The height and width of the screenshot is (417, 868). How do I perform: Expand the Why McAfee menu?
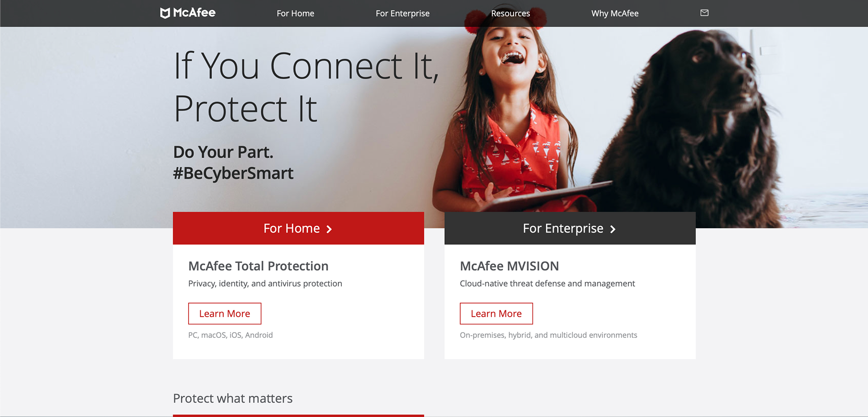coord(615,14)
